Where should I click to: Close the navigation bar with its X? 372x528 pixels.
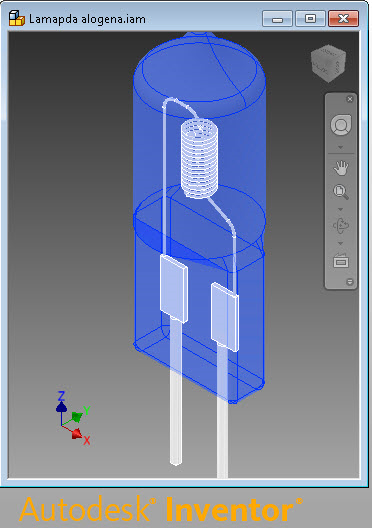pyautogui.click(x=350, y=99)
